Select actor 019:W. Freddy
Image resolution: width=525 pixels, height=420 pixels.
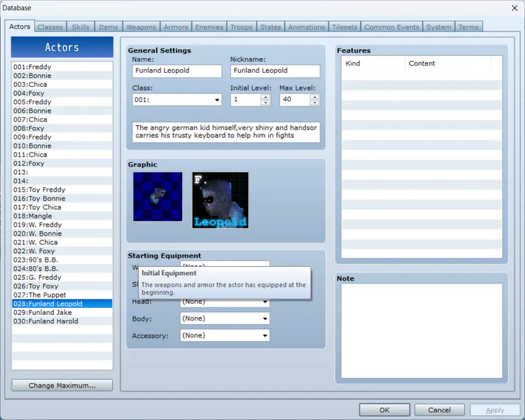coord(62,225)
